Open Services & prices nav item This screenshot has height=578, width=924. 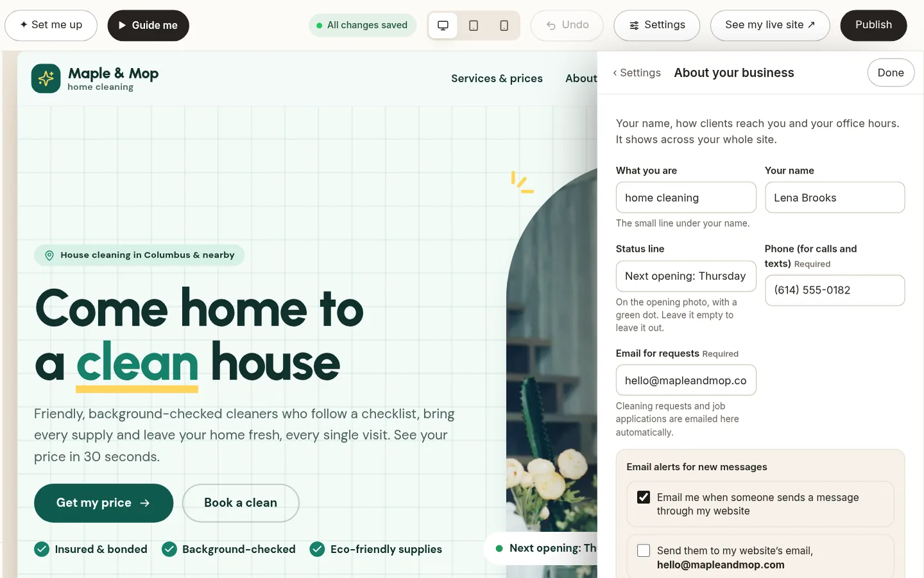click(x=497, y=78)
